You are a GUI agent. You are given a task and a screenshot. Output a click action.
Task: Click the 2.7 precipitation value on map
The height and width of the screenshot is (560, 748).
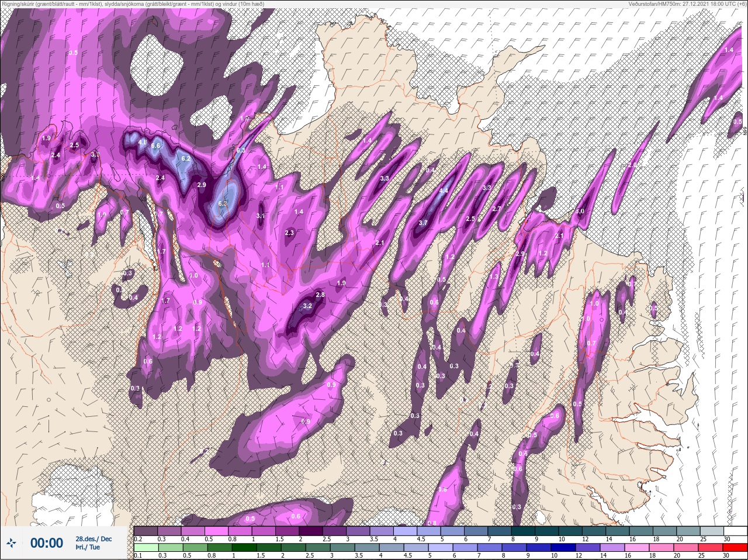497,209
